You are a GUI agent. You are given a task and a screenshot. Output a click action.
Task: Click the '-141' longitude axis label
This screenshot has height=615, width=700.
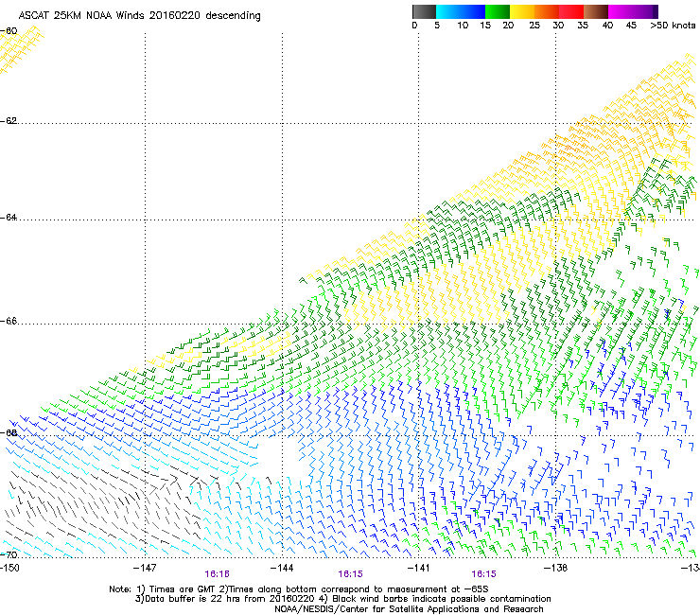tap(419, 568)
